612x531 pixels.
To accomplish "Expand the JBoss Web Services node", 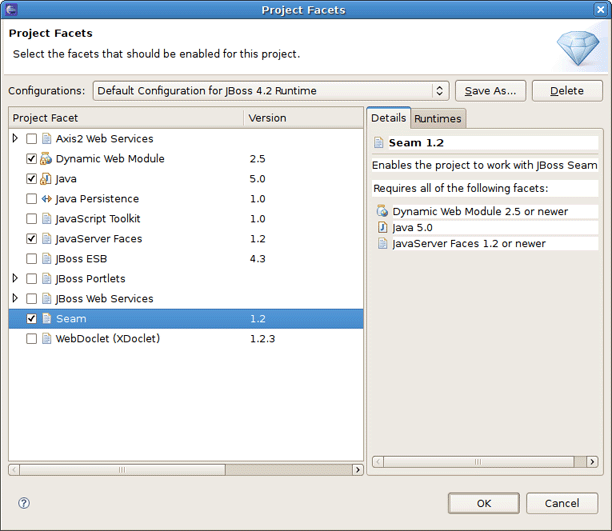I will 15,299.
